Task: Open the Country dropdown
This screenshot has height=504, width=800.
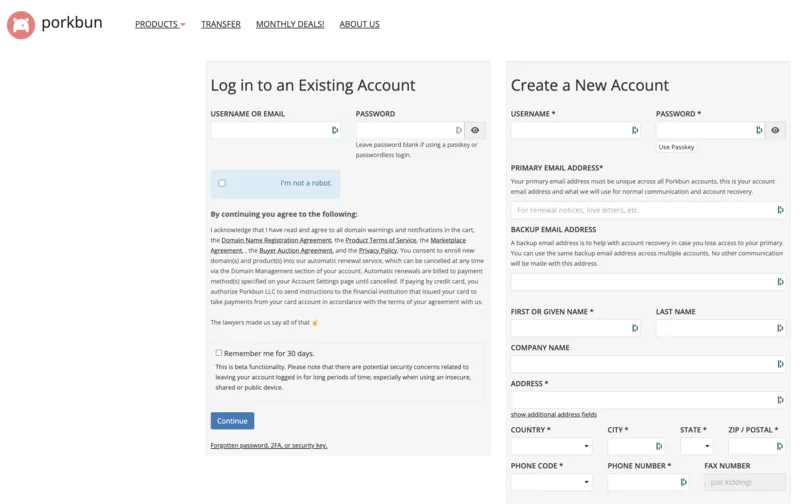Action: point(551,446)
